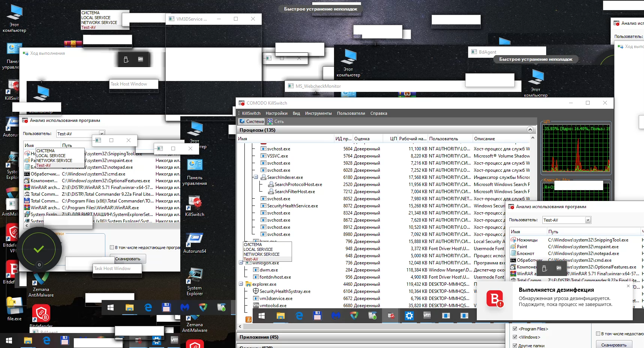Click the dwm.exe process icon
644x348 pixels.
point(256,270)
